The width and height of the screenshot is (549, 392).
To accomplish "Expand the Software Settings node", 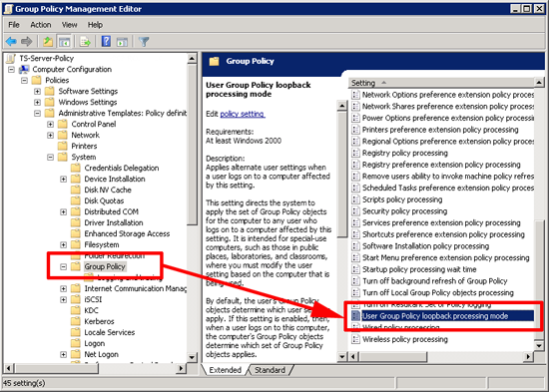I will click(37, 92).
